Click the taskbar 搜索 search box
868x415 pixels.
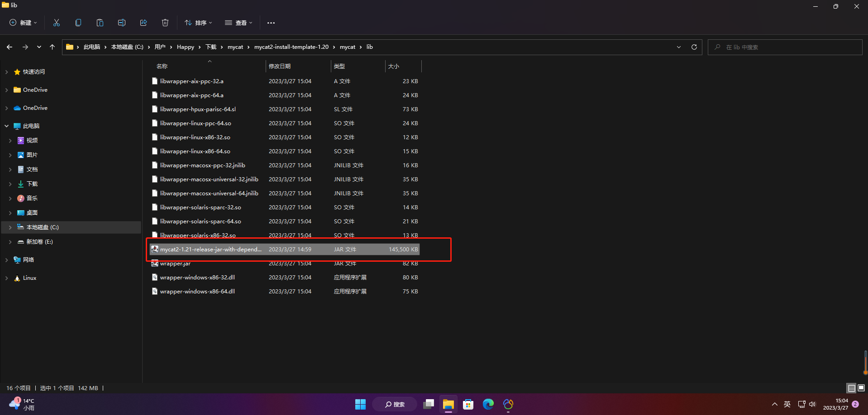pos(395,404)
